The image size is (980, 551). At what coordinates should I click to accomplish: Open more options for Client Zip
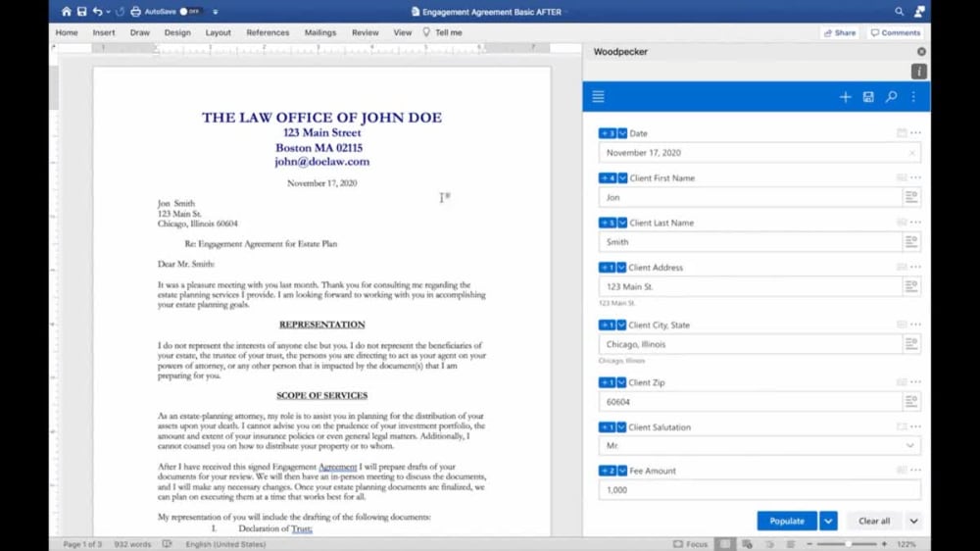915,382
